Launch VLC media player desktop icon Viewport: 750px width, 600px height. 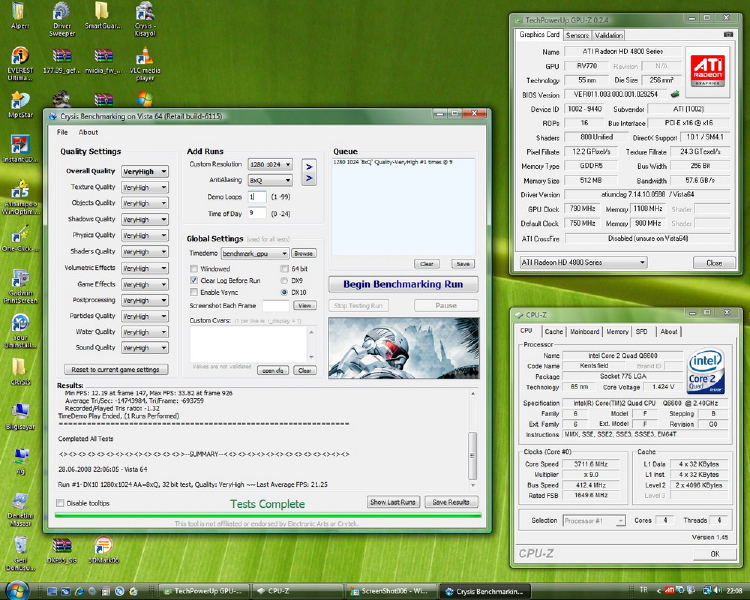[x=144, y=64]
